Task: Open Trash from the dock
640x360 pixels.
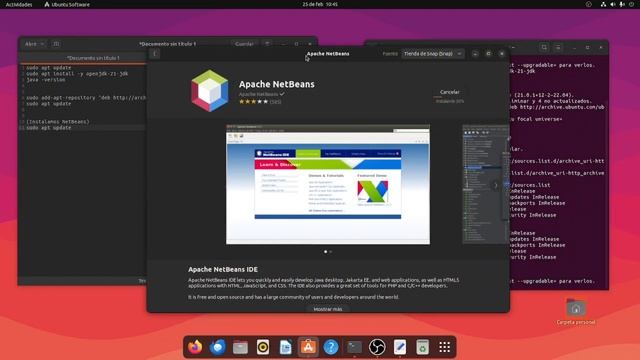Action: tap(422, 347)
